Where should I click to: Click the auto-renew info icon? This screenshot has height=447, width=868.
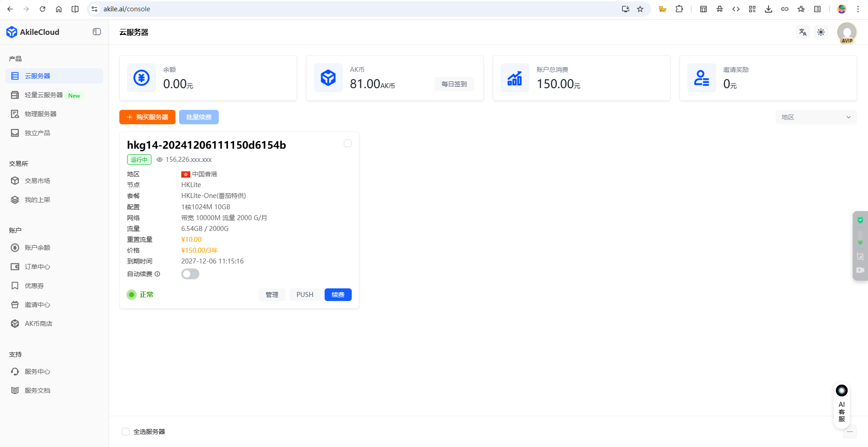click(x=157, y=274)
